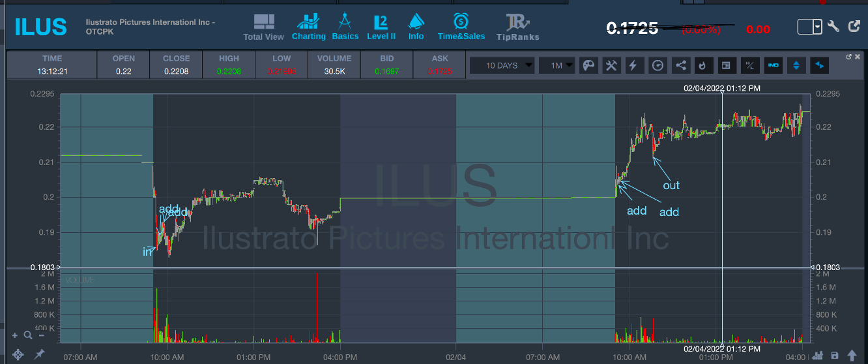This screenshot has width=868, height=364.
Task: Click the wrench settings icon
Action: point(833,27)
